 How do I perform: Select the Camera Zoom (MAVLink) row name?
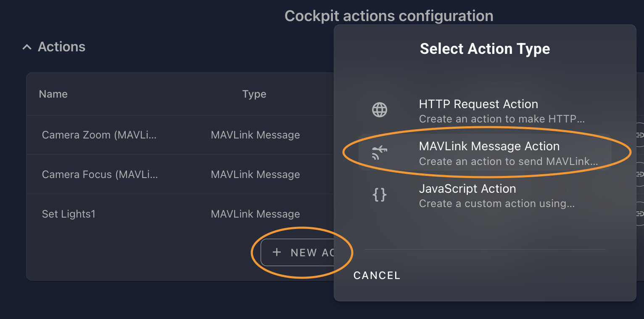(x=99, y=135)
